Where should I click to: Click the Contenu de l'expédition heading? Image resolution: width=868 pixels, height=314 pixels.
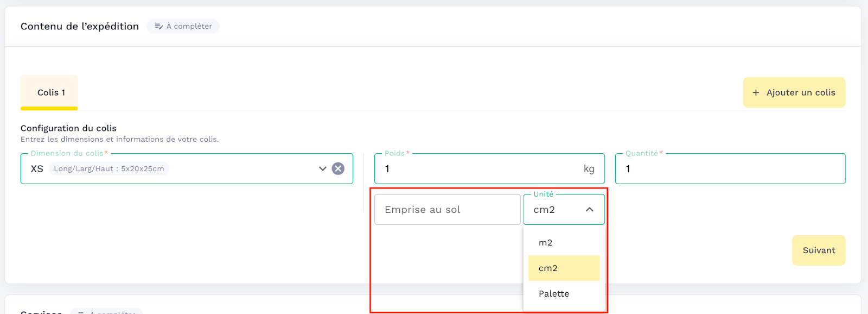[x=80, y=26]
